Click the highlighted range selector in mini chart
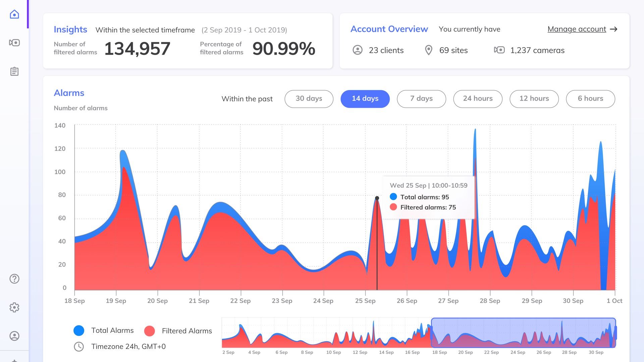644x362 pixels. (523, 333)
